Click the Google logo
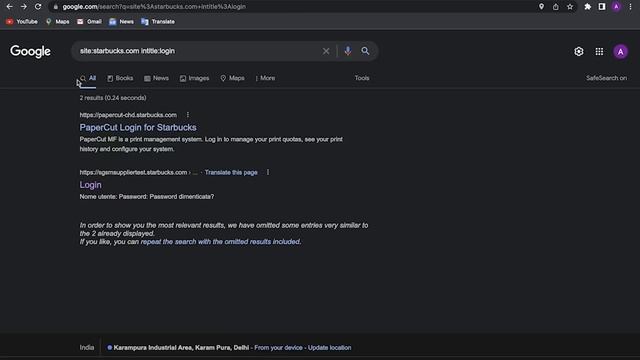The width and height of the screenshot is (640, 360). (x=31, y=51)
